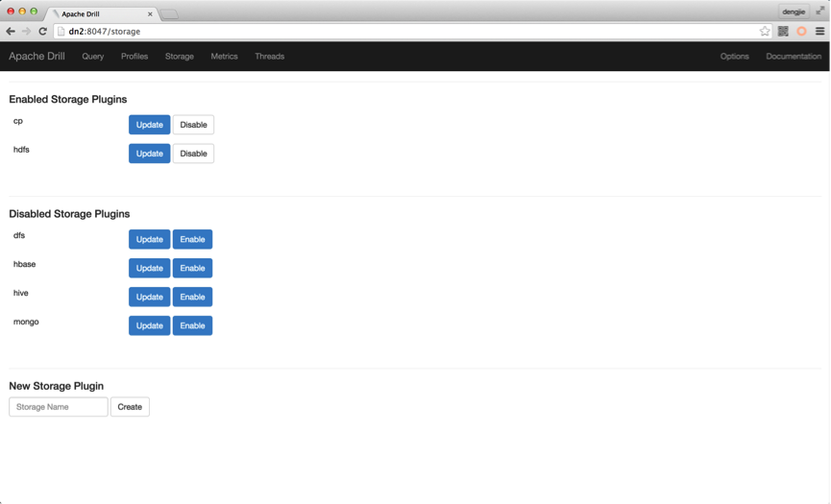Image resolution: width=831 pixels, height=504 pixels.
Task: Open the Chrome hamburger menu
Action: 819,32
